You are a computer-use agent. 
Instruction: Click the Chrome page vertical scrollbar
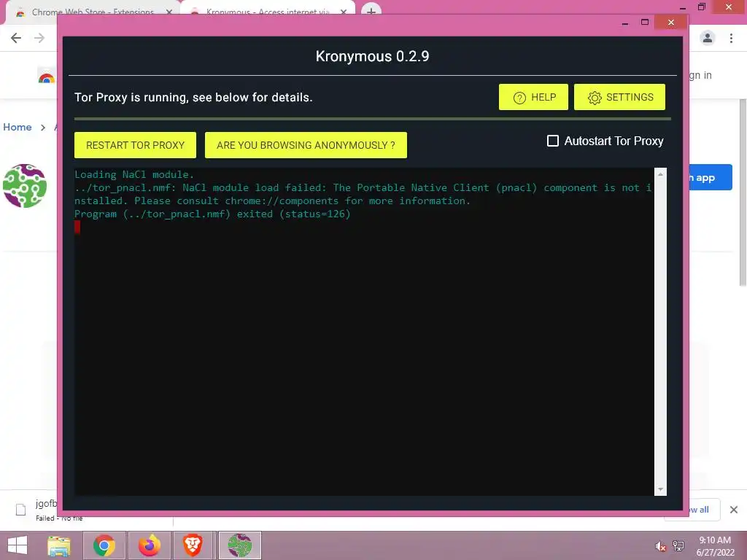coord(742,192)
